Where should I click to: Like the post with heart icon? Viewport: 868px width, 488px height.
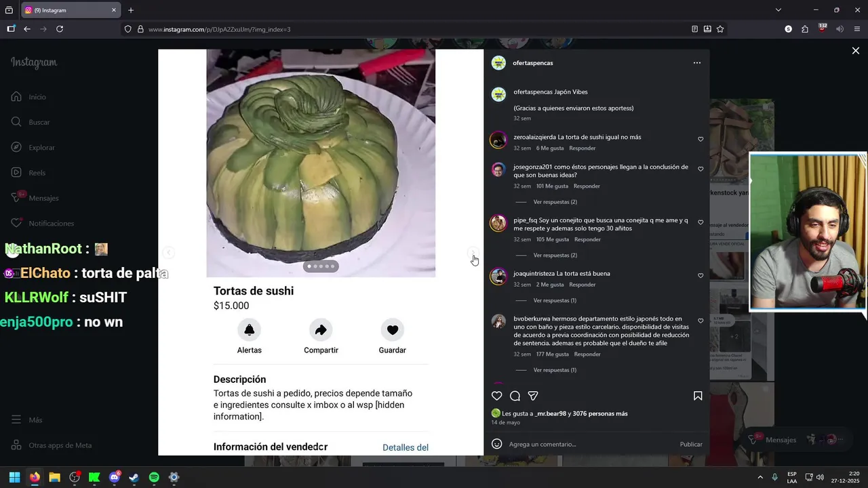click(496, 396)
